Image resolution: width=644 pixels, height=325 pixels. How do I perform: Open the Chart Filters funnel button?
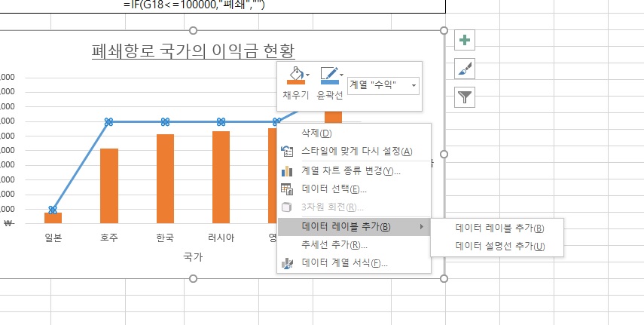coord(466,97)
